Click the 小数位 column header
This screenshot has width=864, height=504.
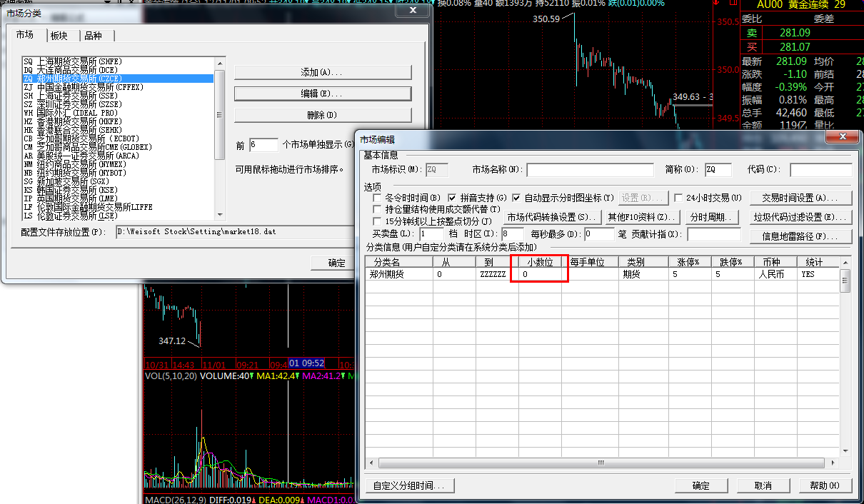pos(540,262)
